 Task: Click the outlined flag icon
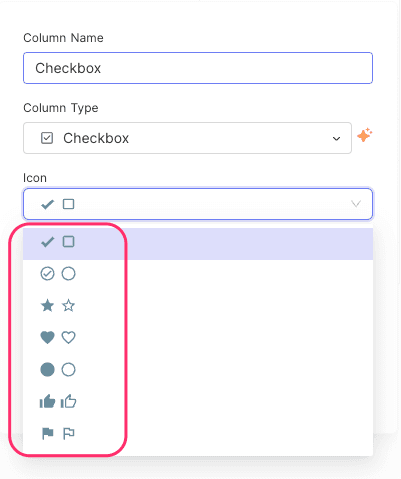[69, 433]
